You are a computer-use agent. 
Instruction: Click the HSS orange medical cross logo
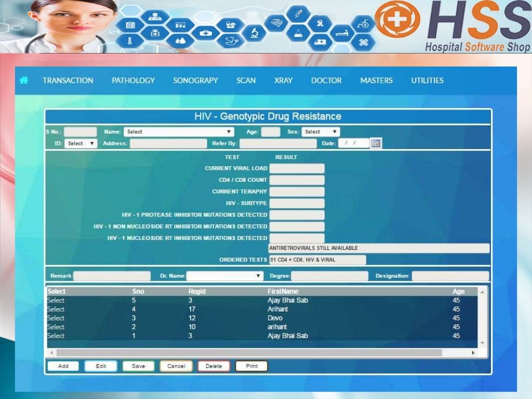pos(397,19)
